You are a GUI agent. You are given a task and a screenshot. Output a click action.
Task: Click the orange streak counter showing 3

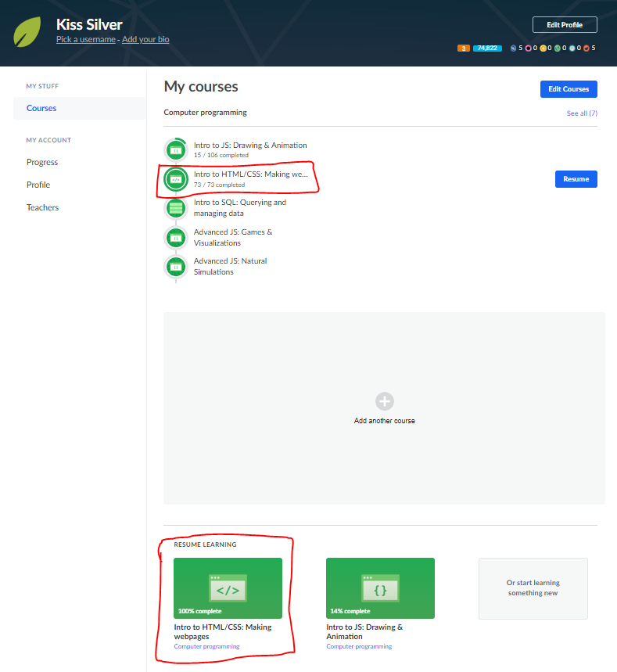coord(464,48)
